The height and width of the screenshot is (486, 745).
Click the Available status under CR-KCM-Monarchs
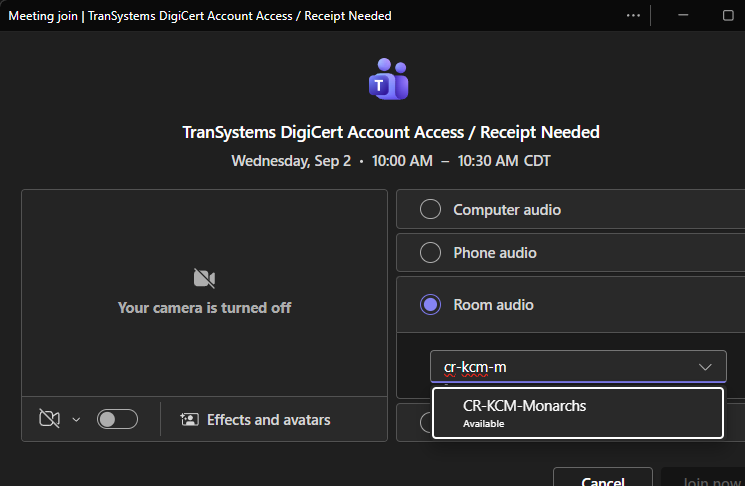pos(484,424)
